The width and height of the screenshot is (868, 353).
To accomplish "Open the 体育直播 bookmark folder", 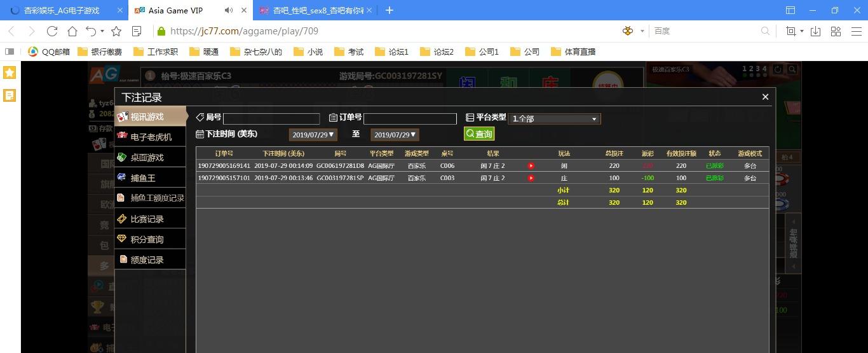I will tap(573, 52).
